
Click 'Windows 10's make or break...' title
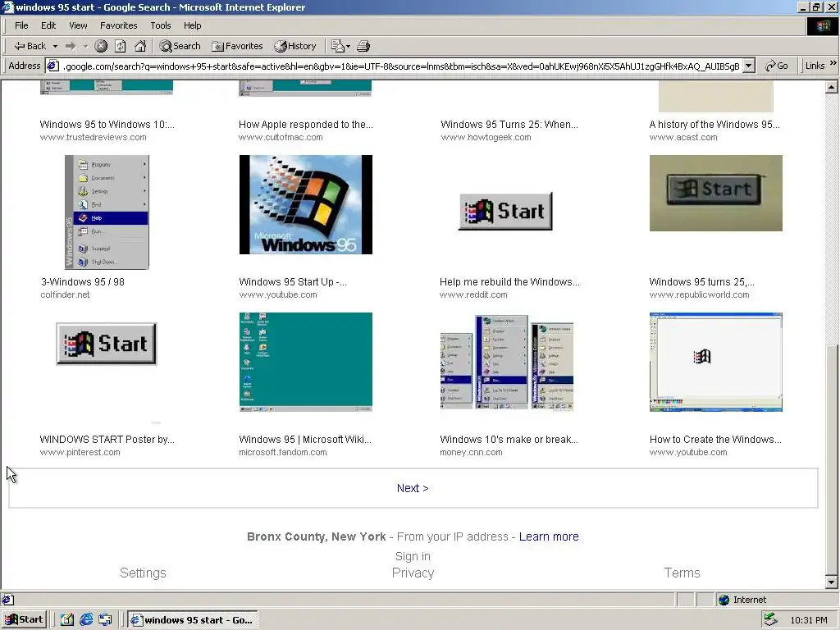509,440
